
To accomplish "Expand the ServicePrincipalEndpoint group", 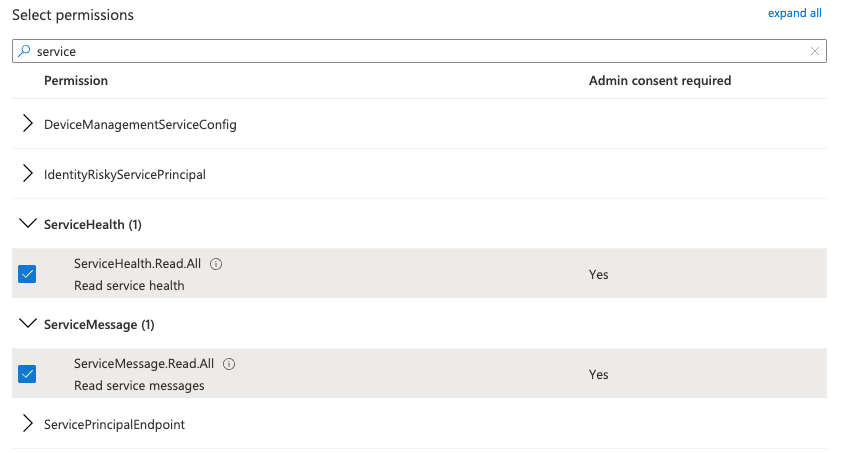I will 28,424.
